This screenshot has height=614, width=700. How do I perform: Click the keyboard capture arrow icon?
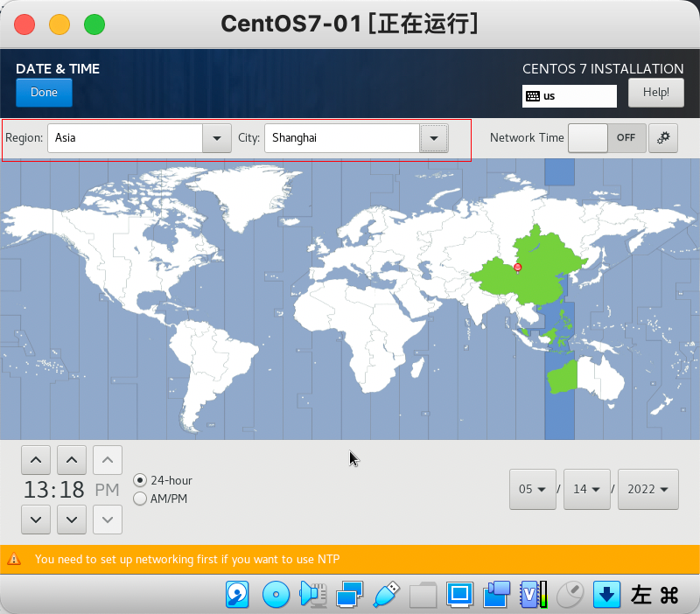point(606,595)
